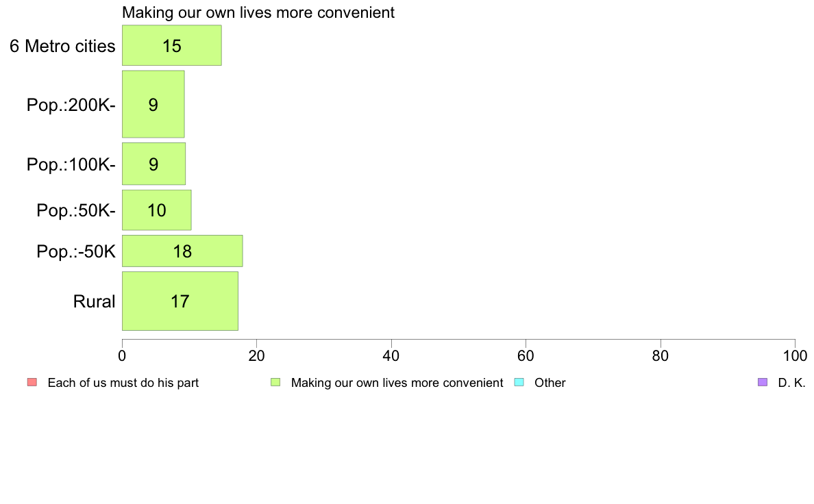Click the chart title 'Making our own lives more convenient'
The height and width of the screenshot is (504, 814).
pyautogui.click(x=258, y=12)
